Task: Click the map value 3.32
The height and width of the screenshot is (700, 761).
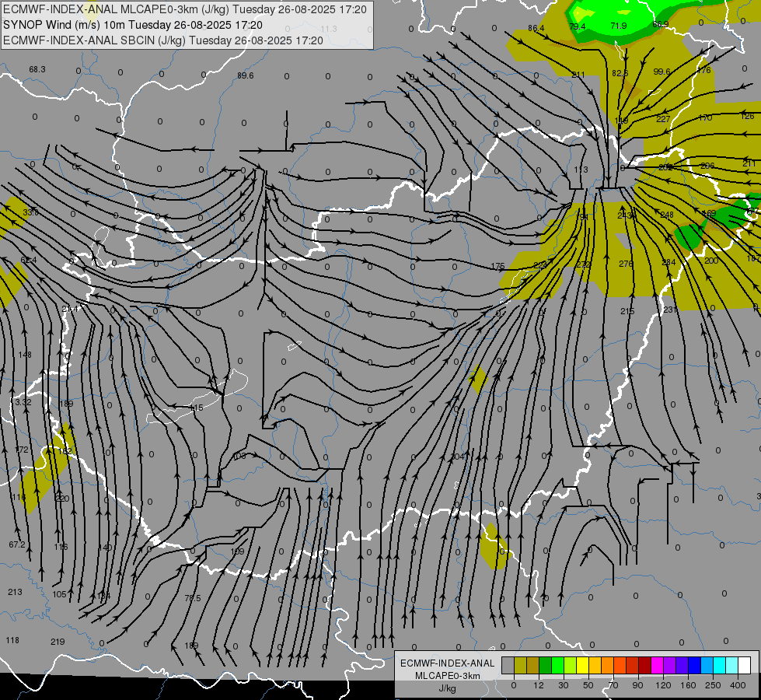Action: 23,402
